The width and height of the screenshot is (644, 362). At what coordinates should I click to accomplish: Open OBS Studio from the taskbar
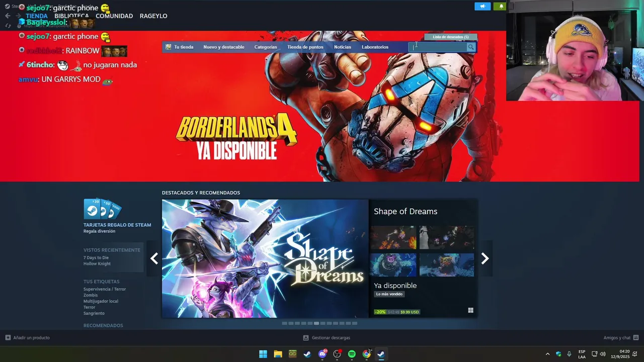(337, 354)
